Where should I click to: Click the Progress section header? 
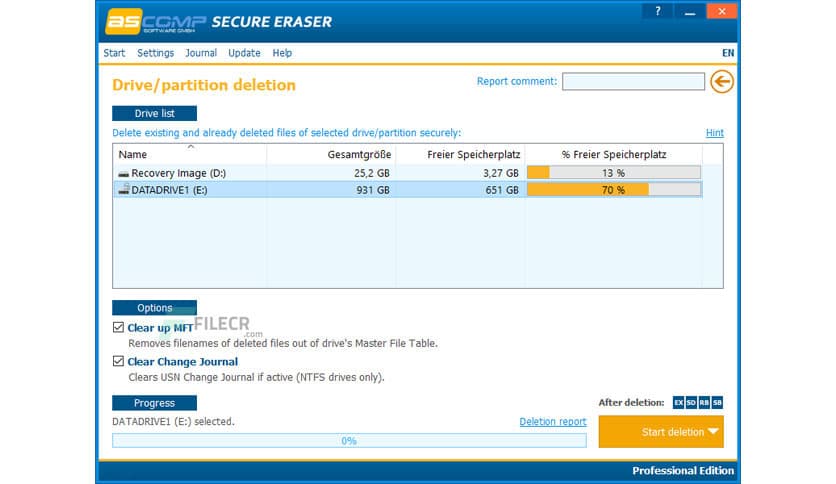pyautogui.click(x=154, y=403)
